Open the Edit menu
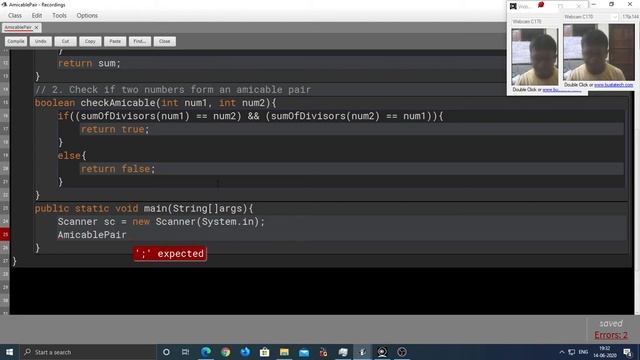640x360 pixels. tap(37, 16)
